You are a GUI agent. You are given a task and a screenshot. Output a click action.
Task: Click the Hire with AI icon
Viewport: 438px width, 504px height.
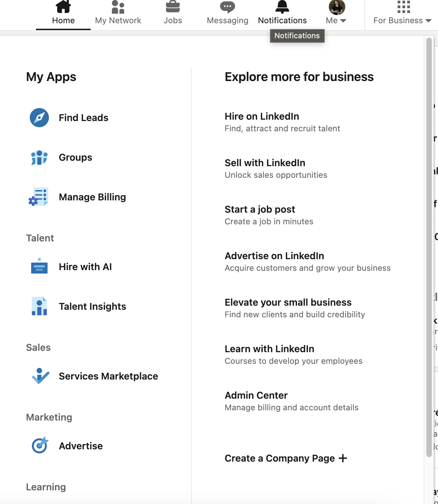click(x=39, y=266)
